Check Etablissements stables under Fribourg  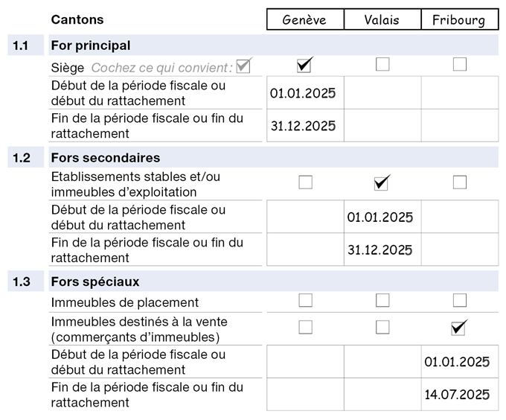(x=460, y=182)
